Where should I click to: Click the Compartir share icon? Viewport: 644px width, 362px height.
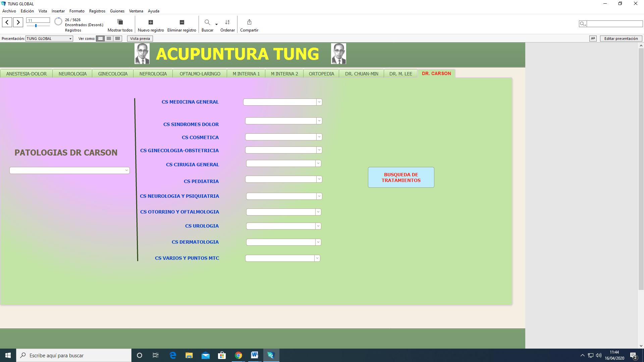pos(249,22)
